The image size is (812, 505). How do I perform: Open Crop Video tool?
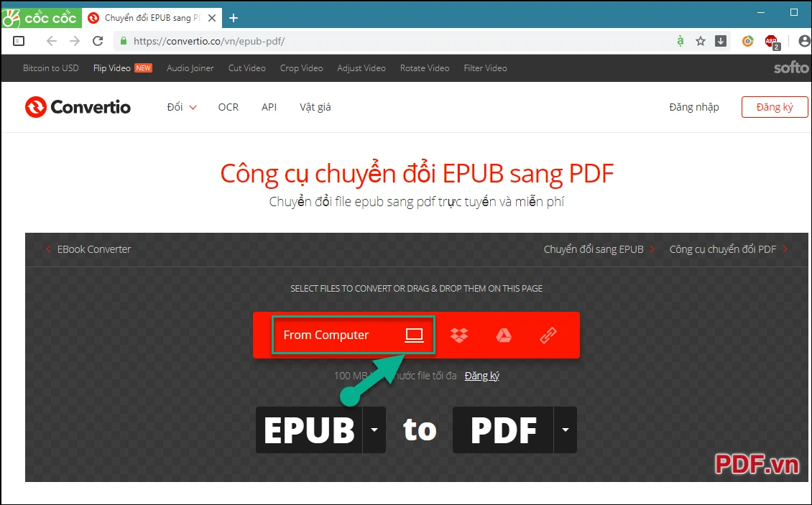coord(301,68)
